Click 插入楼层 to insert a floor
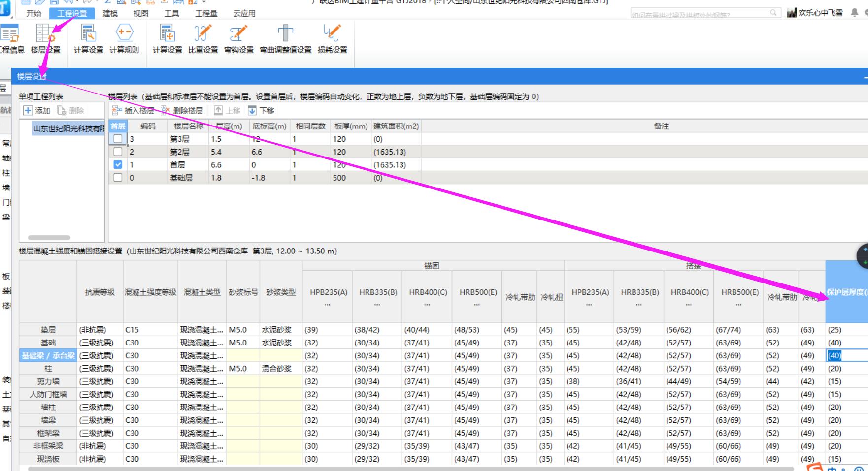 click(x=133, y=111)
